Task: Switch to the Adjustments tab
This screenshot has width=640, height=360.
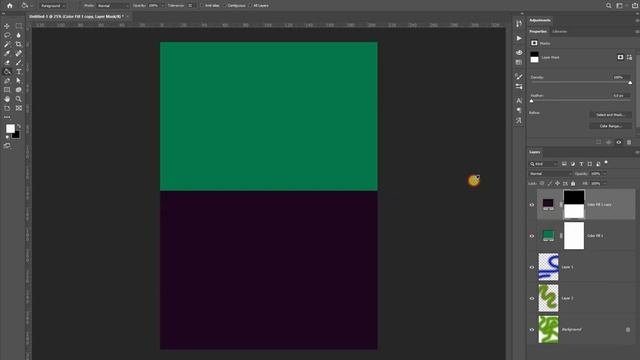Action: [540, 20]
